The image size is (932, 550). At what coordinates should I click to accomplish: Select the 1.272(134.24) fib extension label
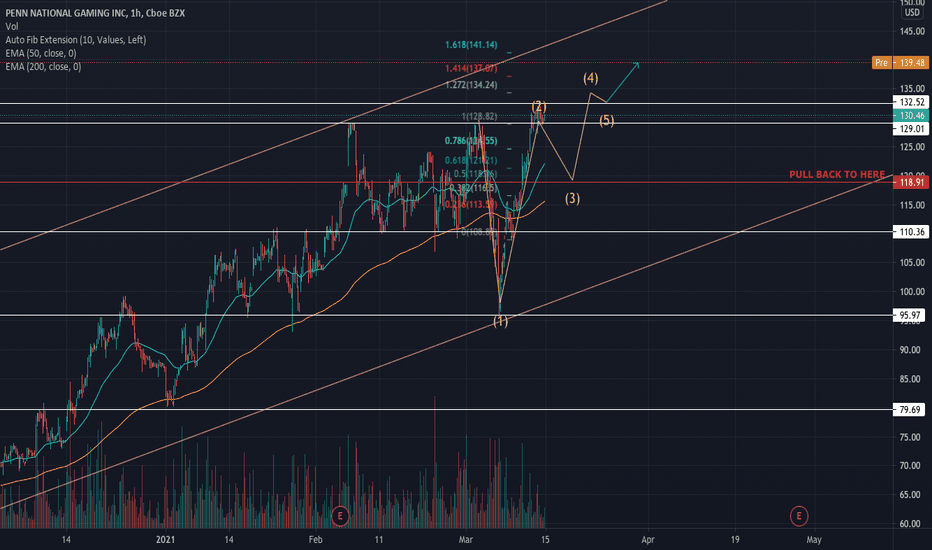(x=471, y=85)
